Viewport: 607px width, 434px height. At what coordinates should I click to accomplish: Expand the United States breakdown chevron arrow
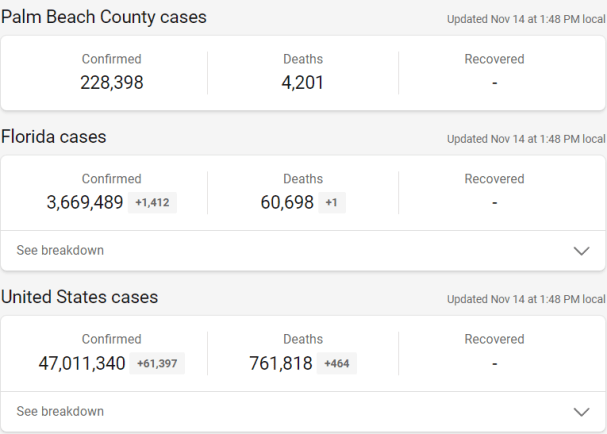tap(581, 411)
